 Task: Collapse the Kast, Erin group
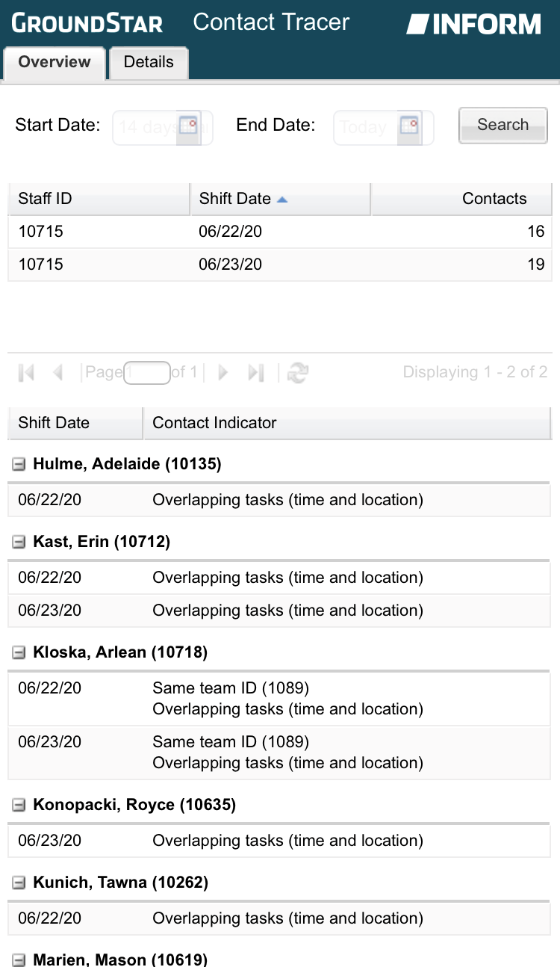click(19, 543)
